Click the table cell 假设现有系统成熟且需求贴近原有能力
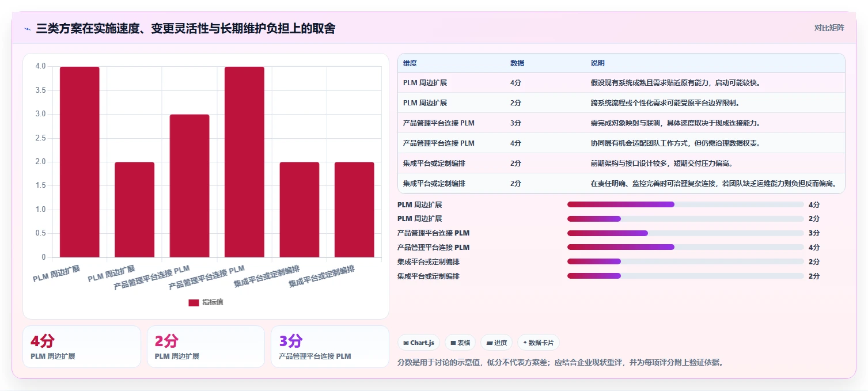 click(x=676, y=82)
